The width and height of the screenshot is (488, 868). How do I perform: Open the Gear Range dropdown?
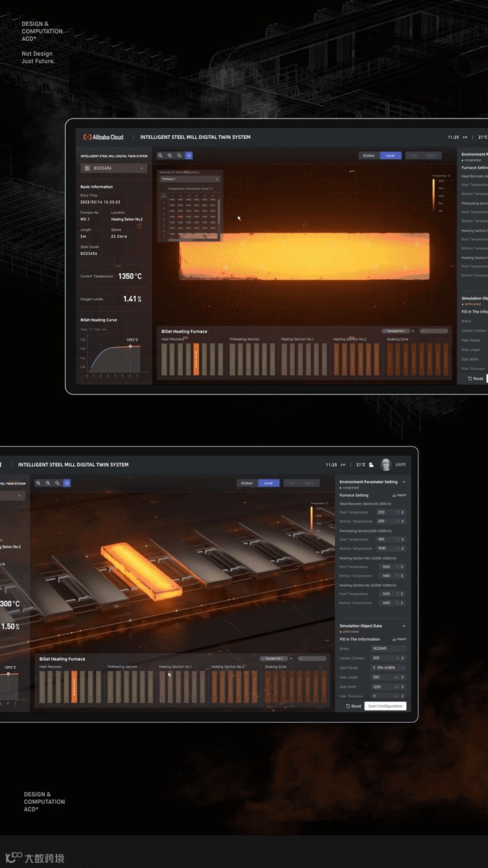point(388,667)
